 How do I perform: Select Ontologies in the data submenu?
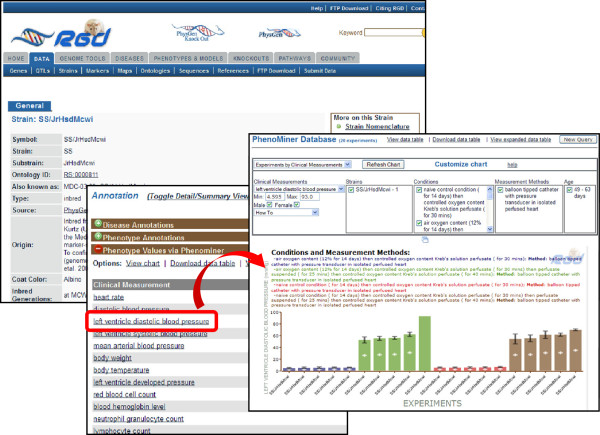155,71
